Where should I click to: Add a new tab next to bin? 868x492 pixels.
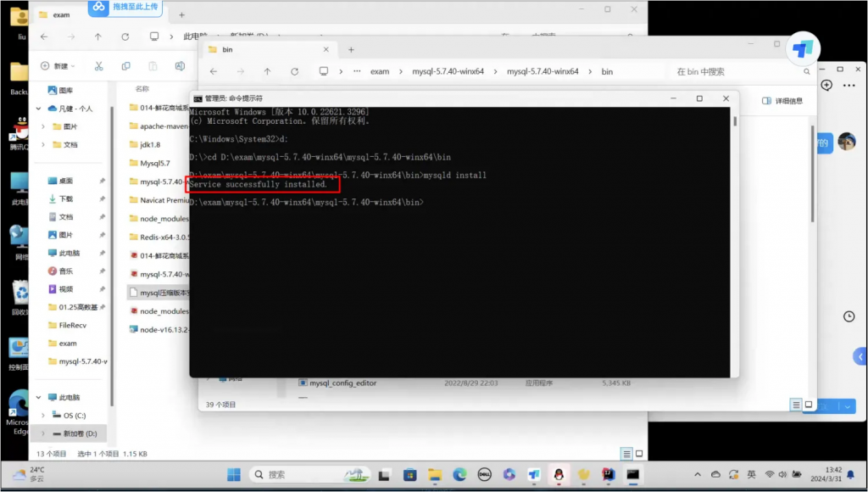click(350, 49)
